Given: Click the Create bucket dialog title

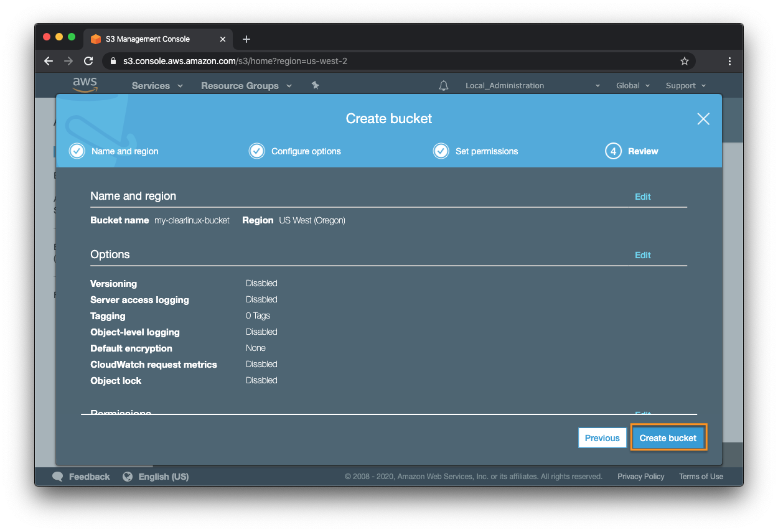Looking at the screenshot, I should tap(389, 119).
